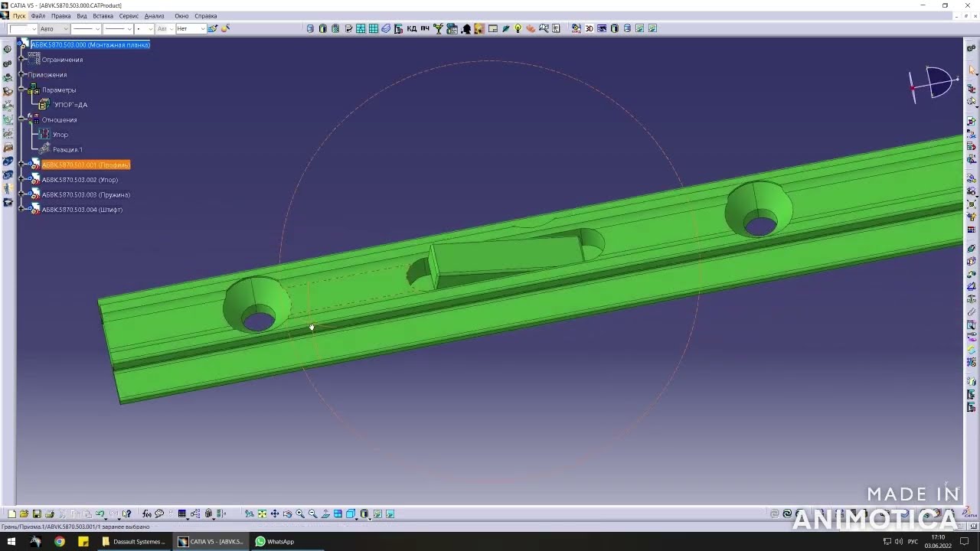
Task: Click the Open file folder icon
Action: pos(24,514)
